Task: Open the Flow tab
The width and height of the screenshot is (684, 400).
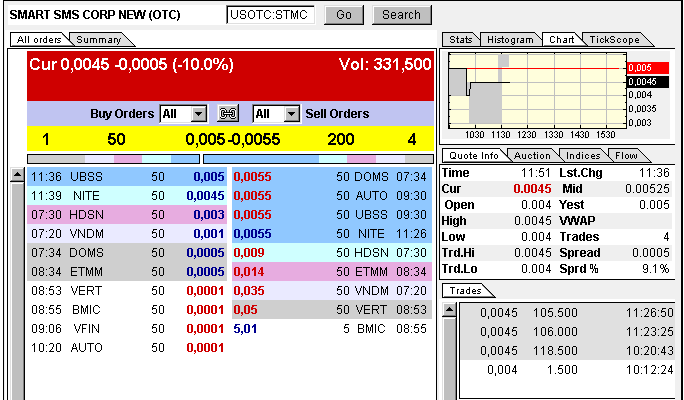Action: click(x=626, y=155)
